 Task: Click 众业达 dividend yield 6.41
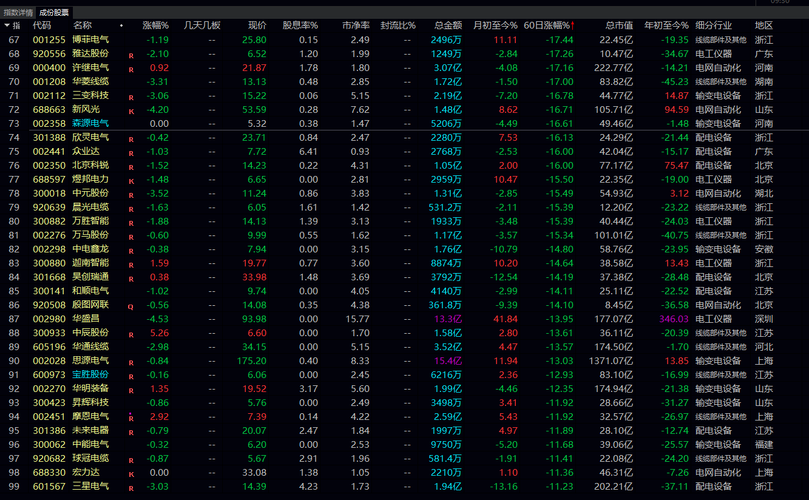click(x=308, y=151)
